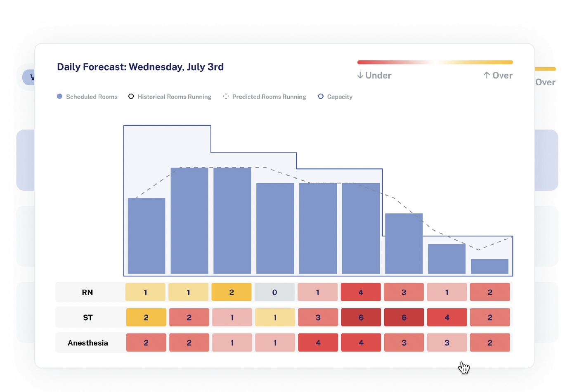The height and width of the screenshot is (392, 572).
Task: Click the Capacity legend circle icon
Action: pyautogui.click(x=321, y=97)
